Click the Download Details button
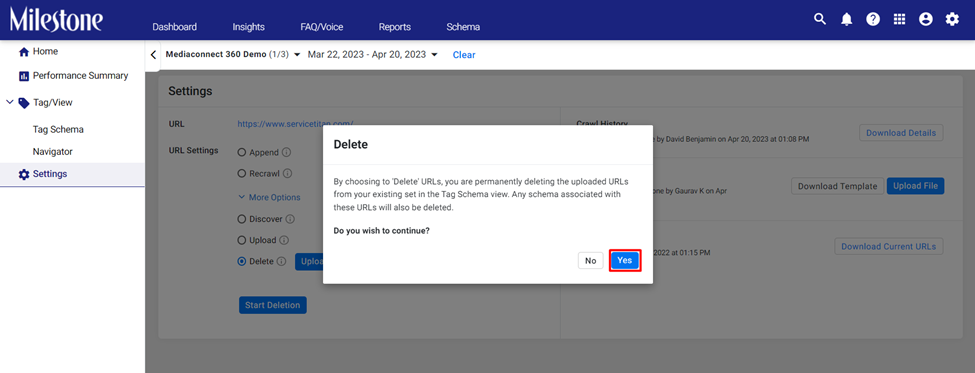This screenshot has width=975, height=373. [901, 133]
